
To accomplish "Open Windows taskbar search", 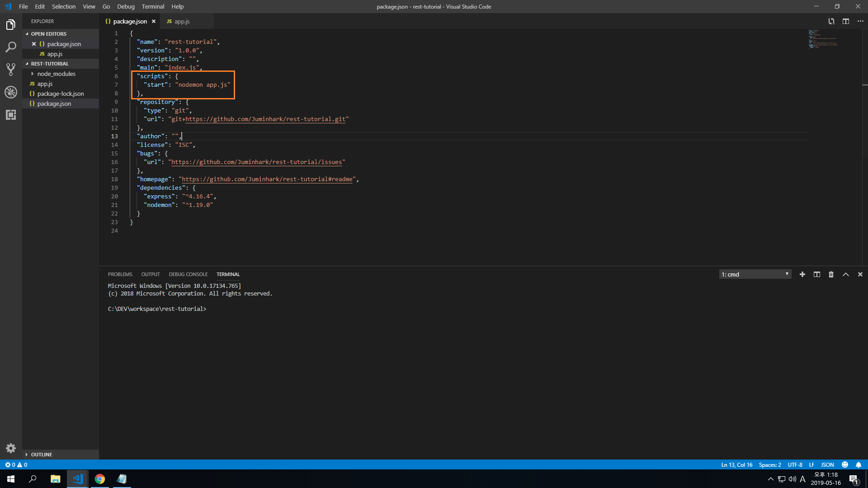I will click(33, 479).
